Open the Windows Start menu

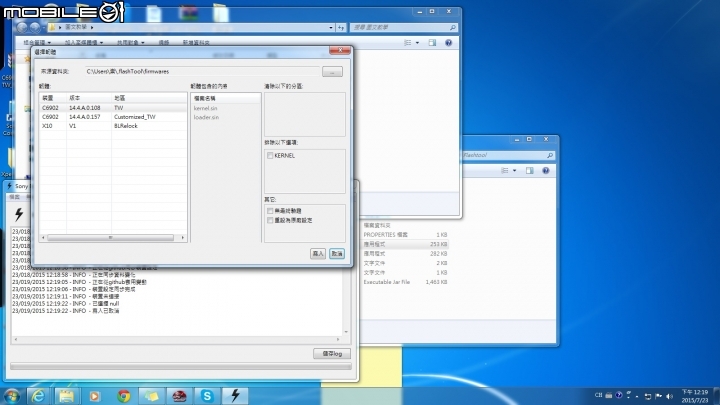11,396
